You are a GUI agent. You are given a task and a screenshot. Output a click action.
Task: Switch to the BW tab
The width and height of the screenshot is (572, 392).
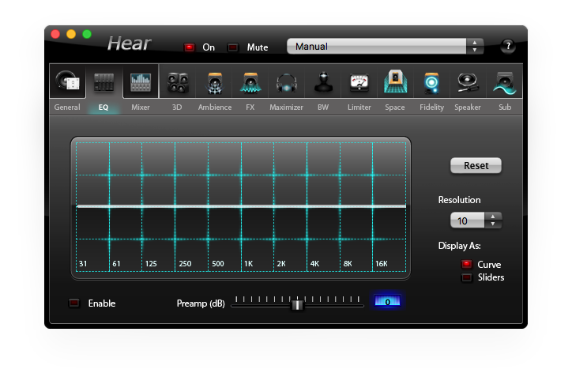(323, 107)
